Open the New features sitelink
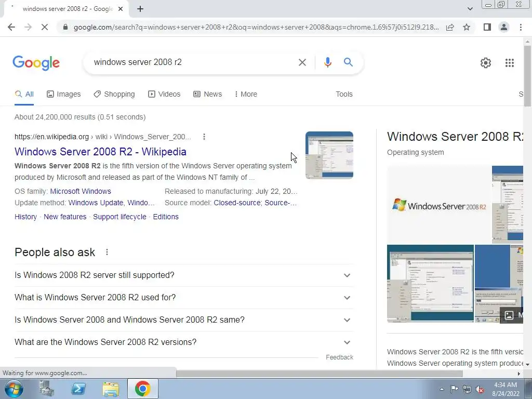This screenshot has height=399, width=532. [x=65, y=217]
